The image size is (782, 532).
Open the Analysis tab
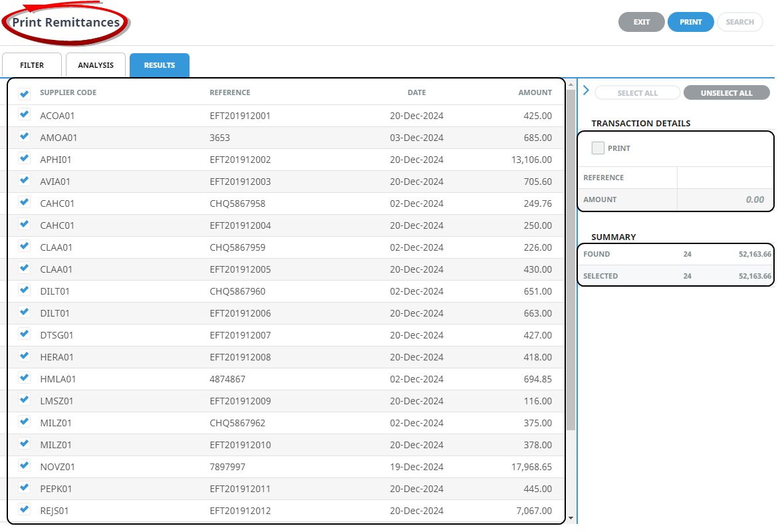pyautogui.click(x=96, y=65)
